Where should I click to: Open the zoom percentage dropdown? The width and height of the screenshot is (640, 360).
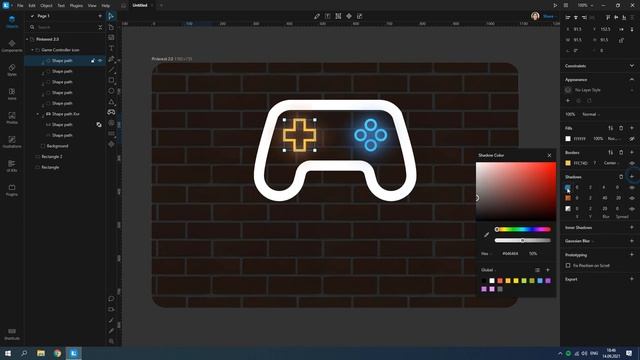(x=585, y=5)
